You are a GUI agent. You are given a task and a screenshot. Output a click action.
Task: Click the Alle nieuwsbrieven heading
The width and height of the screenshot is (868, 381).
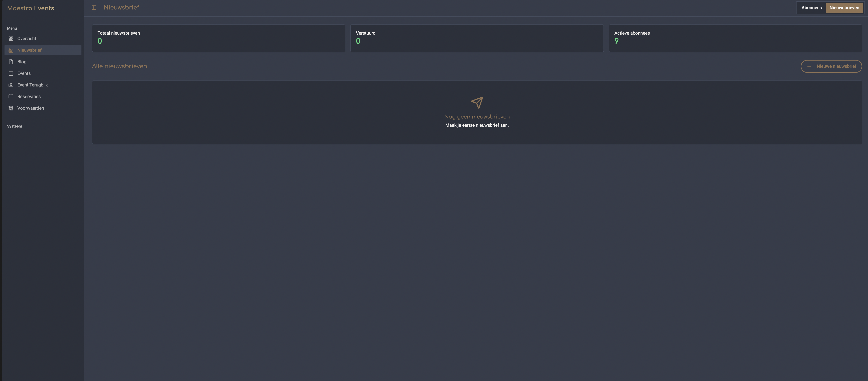click(x=120, y=66)
